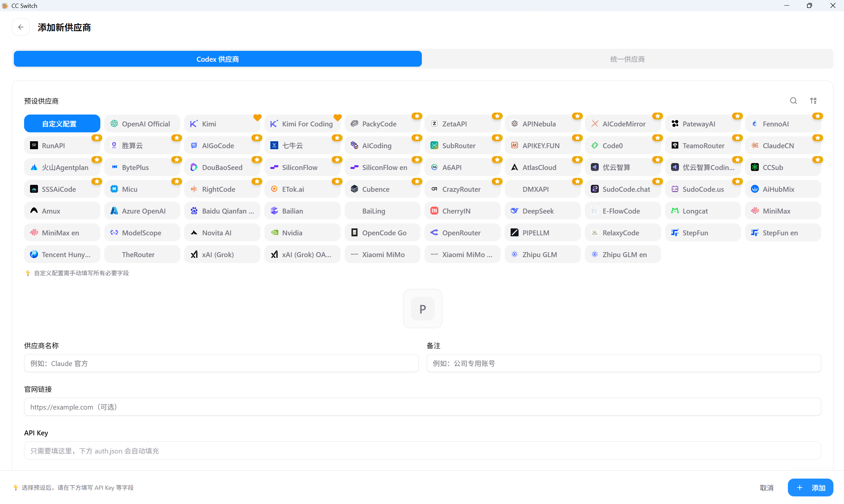
Task: Select the AtlasCloud preset
Action: click(543, 167)
